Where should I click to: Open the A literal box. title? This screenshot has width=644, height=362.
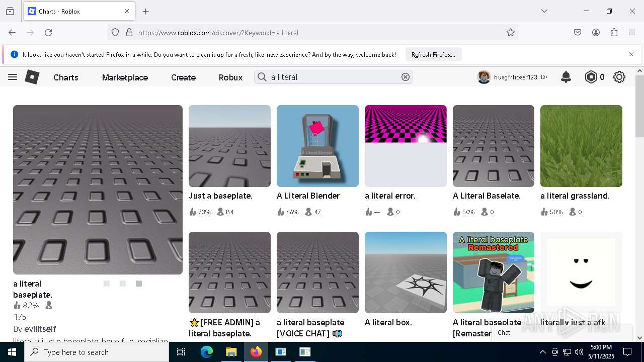coord(388,322)
